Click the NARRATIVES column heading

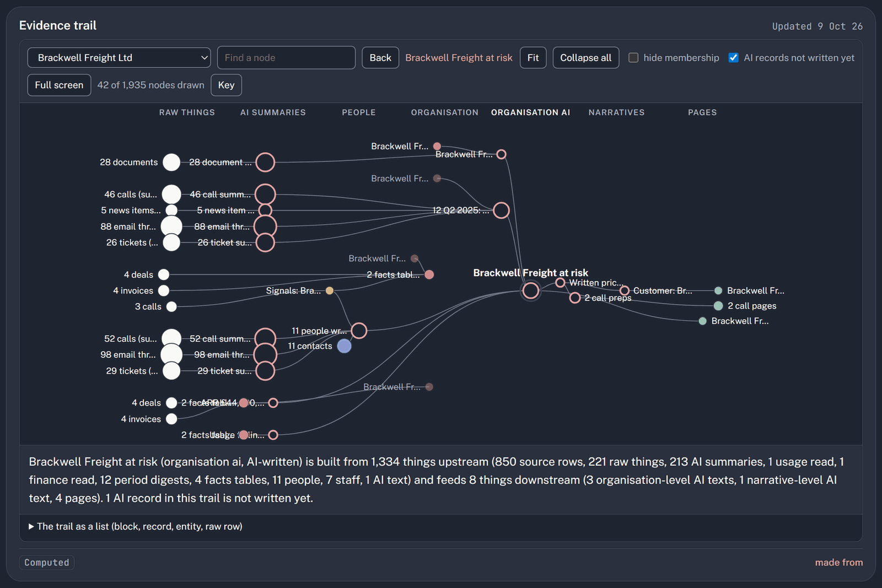(616, 112)
